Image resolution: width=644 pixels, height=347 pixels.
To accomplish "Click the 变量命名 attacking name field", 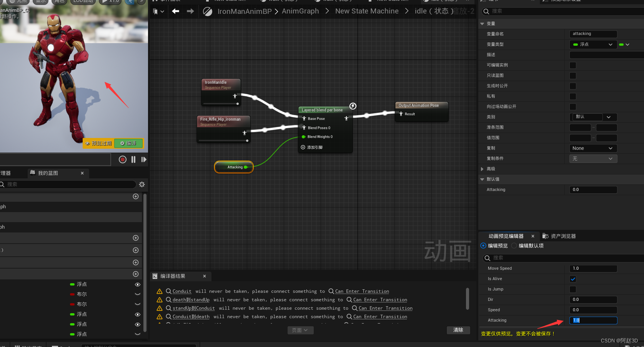I will 593,34.
